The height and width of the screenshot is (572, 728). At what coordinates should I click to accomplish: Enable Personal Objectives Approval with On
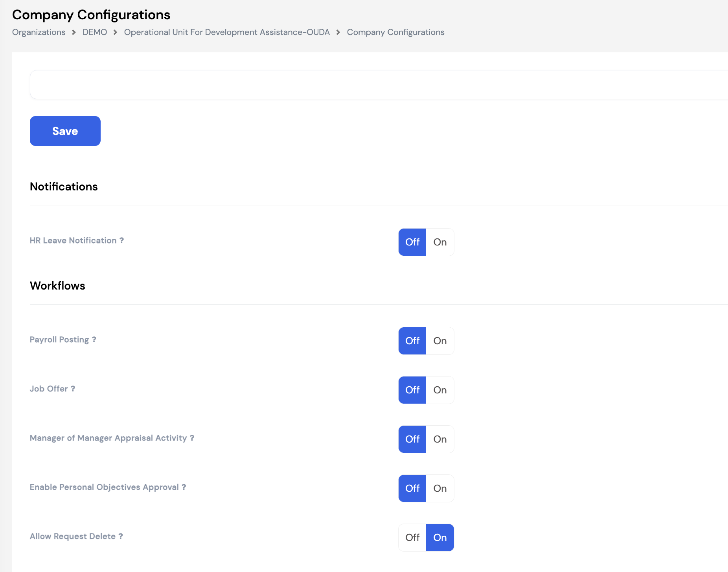tap(440, 489)
